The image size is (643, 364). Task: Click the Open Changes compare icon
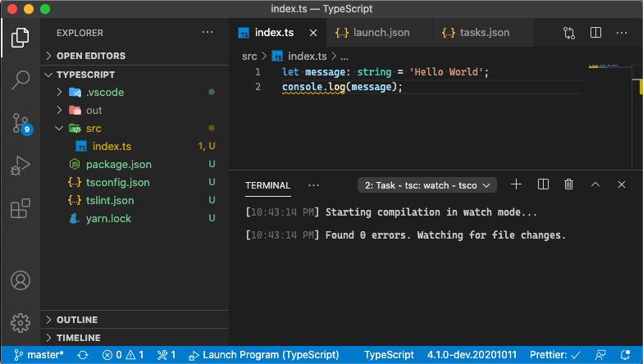[569, 33]
